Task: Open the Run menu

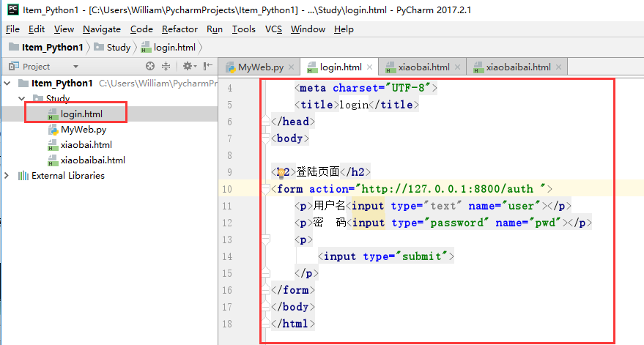Action: coord(215,29)
